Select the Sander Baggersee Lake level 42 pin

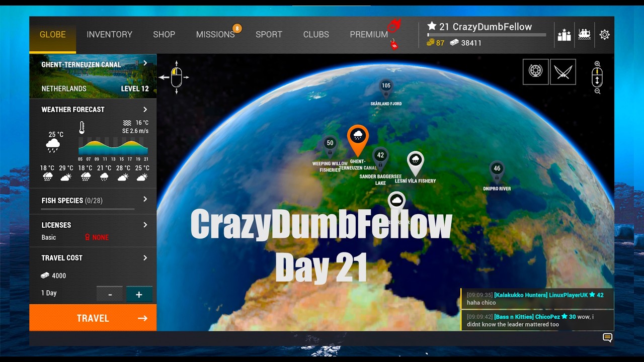pyautogui.click(x=380, y=159)
